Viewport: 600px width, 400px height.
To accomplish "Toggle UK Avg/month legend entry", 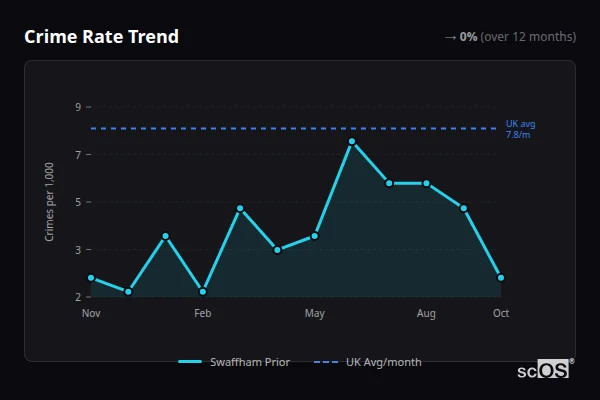I will (367, 362).
